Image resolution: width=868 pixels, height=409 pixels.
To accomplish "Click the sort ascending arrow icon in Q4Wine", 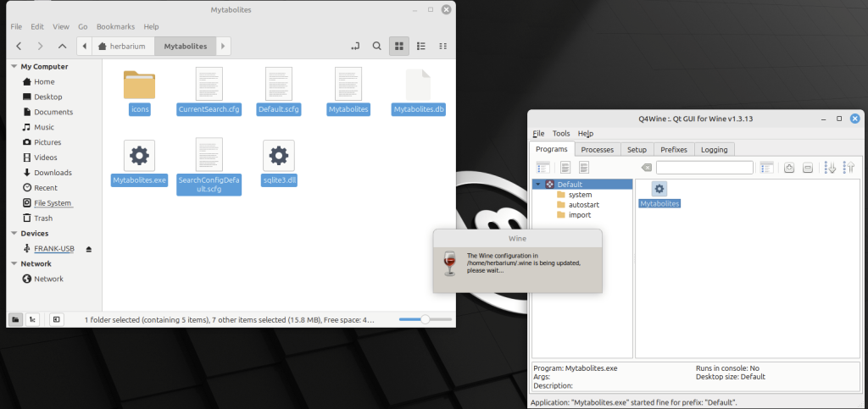I will point(848,168).
